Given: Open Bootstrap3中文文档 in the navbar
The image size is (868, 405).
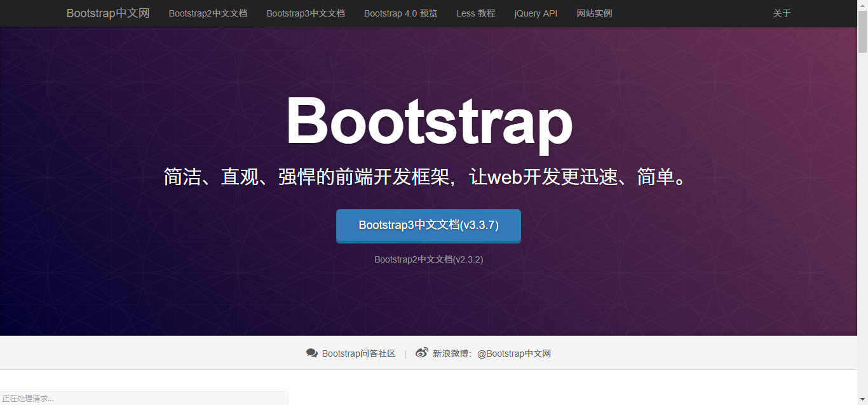Looking at the screenshot, I should click(x=306, y=13).
